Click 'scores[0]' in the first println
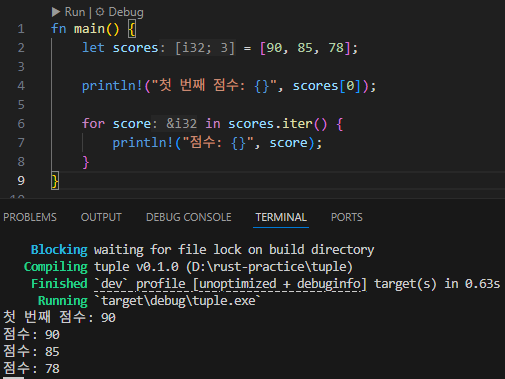This screenshot has width=505, height=379. point(327,86)
